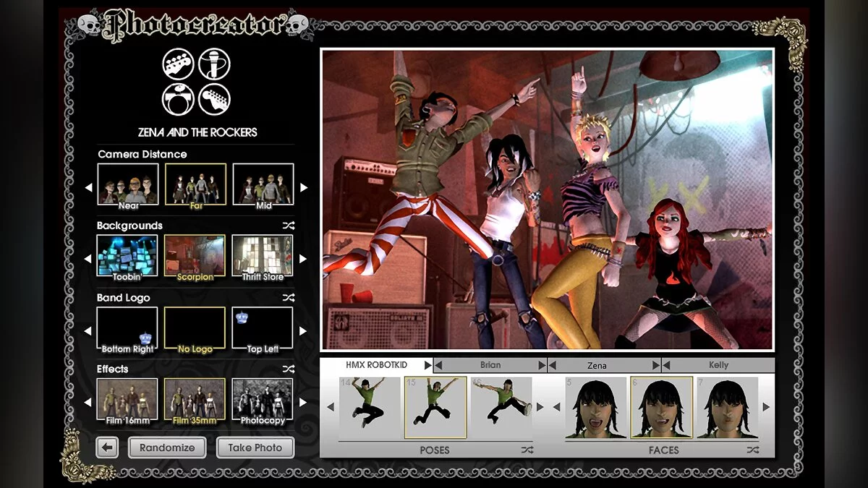Switch to the Kelly character tab
This screenshot has height=488, width=868.
coord(718,365)
